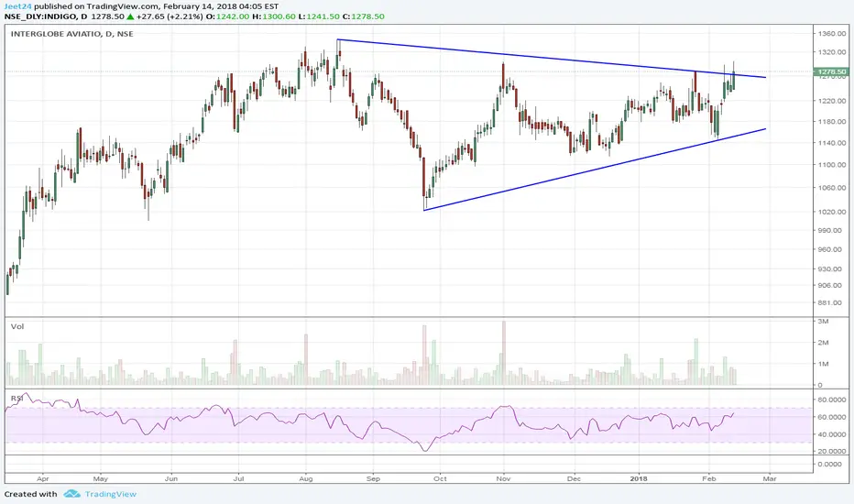
Task: Click the Mar label on time axis
Action: tap(769, 479)
